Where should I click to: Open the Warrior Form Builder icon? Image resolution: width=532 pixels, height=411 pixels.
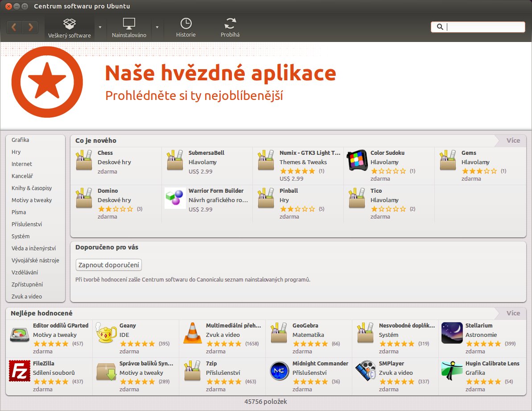[175, 198]
